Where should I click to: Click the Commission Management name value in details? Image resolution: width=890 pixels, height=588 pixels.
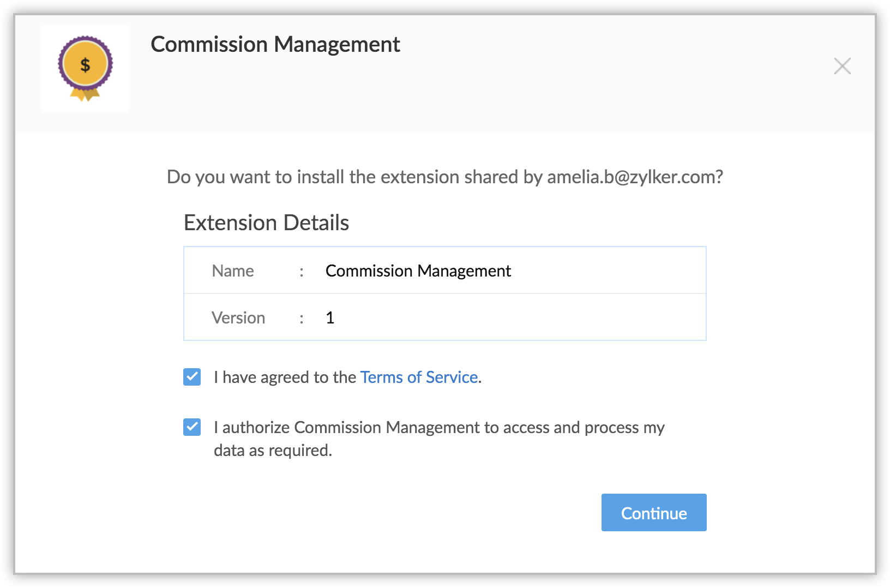pos(418,271)
